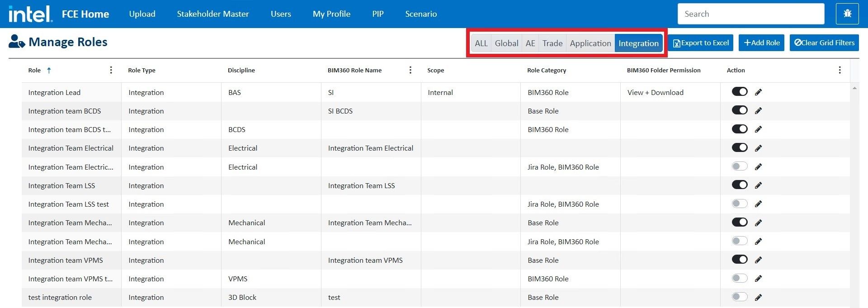This screenshot has height=308, width=868.
Task: Turn on the test integration role toggle
Action: point(740,297)
